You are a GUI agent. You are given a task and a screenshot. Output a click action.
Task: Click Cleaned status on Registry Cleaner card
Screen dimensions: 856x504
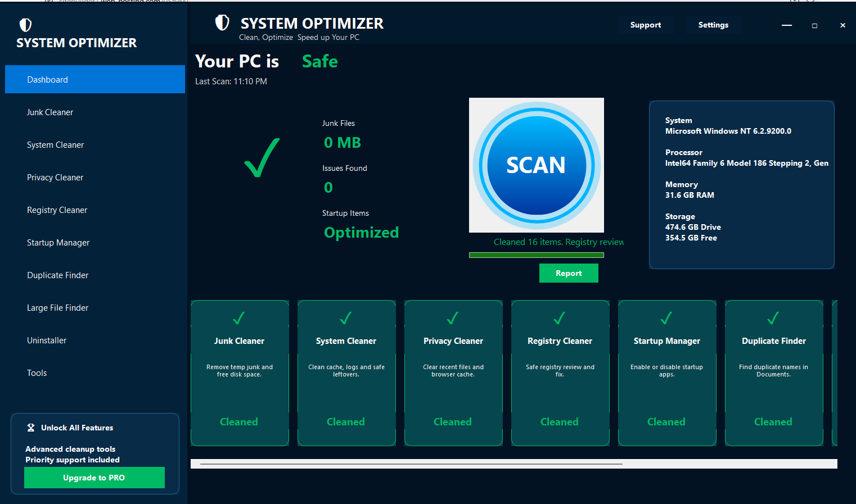click(x=560, y=422)
